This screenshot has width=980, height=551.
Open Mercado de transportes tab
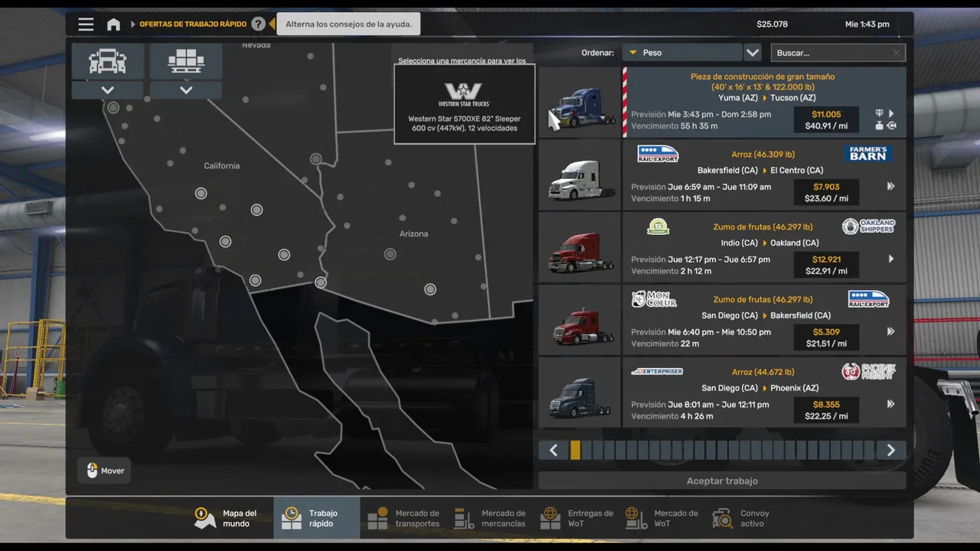pos(403,518)
